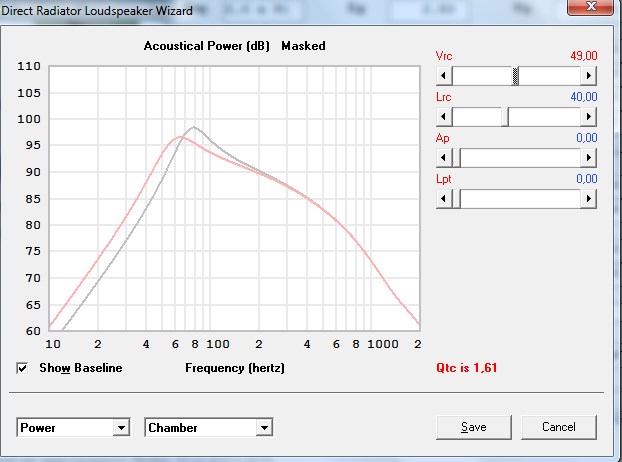This screenshot has width=622, height=462.
Task: Decrease Ap with the left arrow
Action: pyautogui.click(x=444, y=158)
